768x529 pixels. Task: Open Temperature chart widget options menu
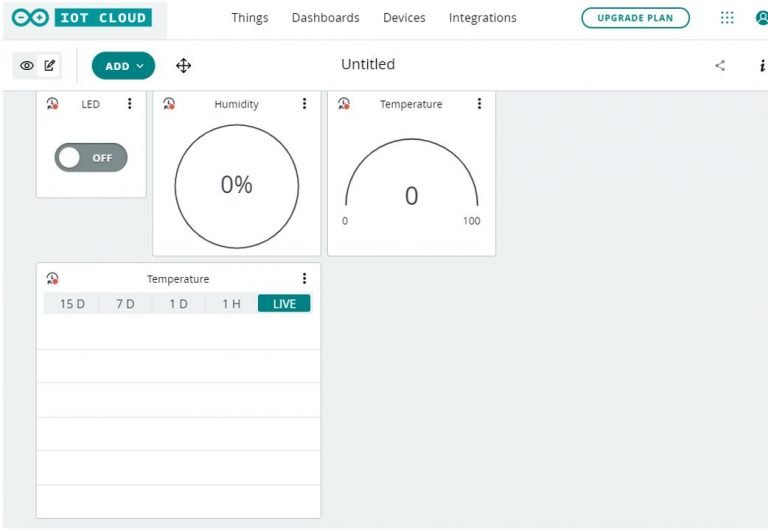click(304, 279)
